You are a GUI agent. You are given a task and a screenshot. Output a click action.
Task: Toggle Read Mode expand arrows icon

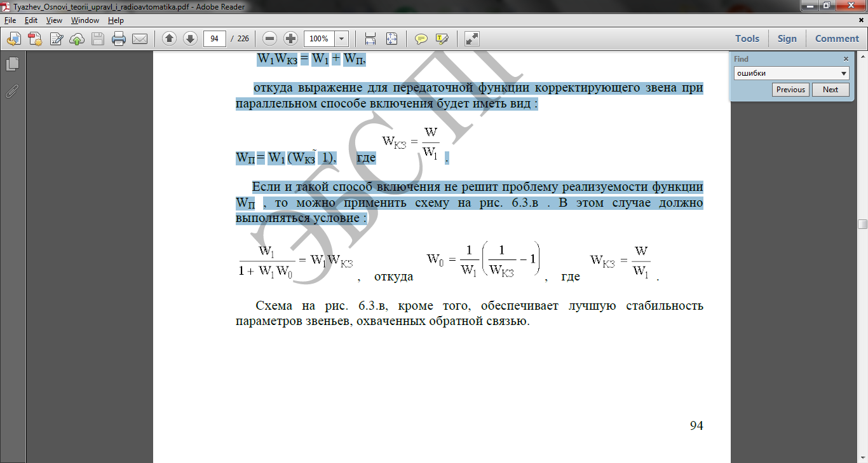coord(471,39)
